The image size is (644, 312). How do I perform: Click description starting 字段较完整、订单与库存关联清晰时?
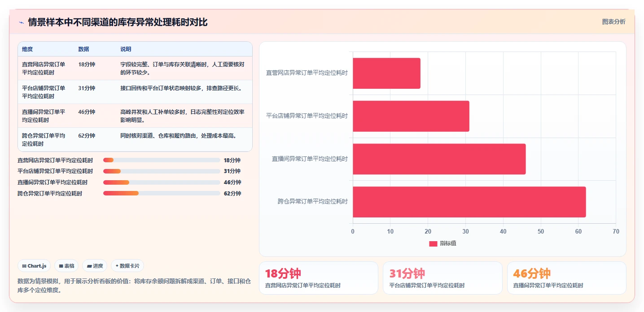(183, 68)
